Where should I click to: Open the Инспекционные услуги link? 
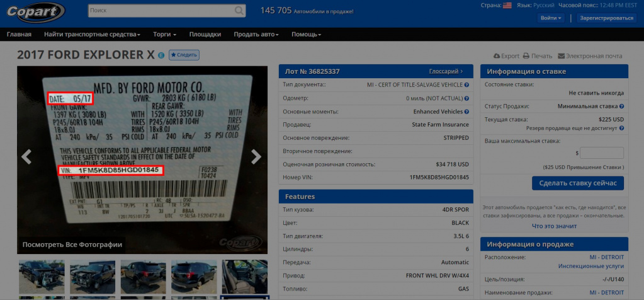point(591,266)
